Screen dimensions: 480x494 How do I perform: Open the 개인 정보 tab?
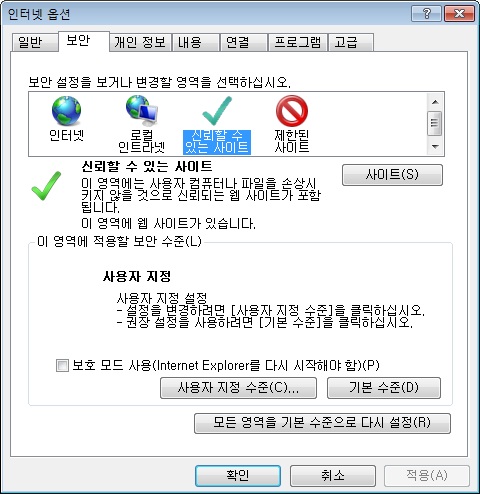(x=140, y=42)
